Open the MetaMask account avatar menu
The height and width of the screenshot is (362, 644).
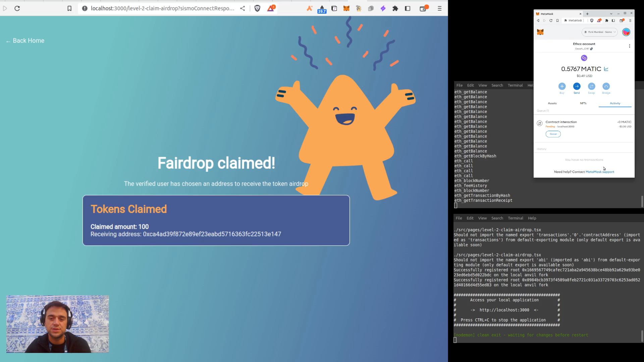(626, 32)
